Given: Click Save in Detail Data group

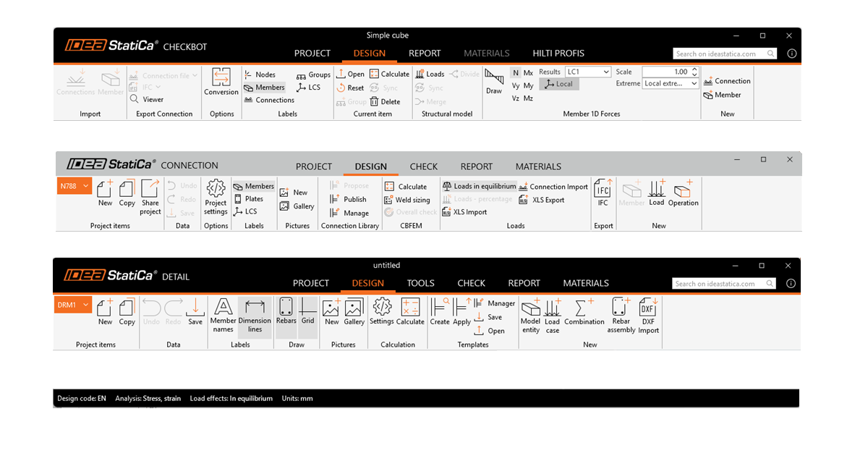Looking at the screenshot, I should point(195,312).
